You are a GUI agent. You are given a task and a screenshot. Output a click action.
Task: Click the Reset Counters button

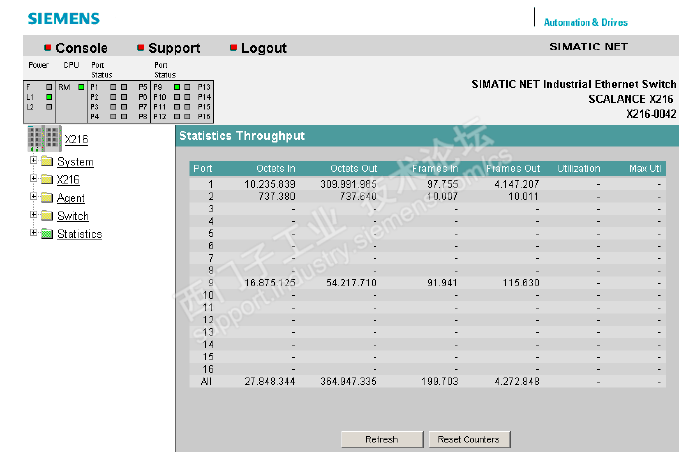tap(469, 439)
